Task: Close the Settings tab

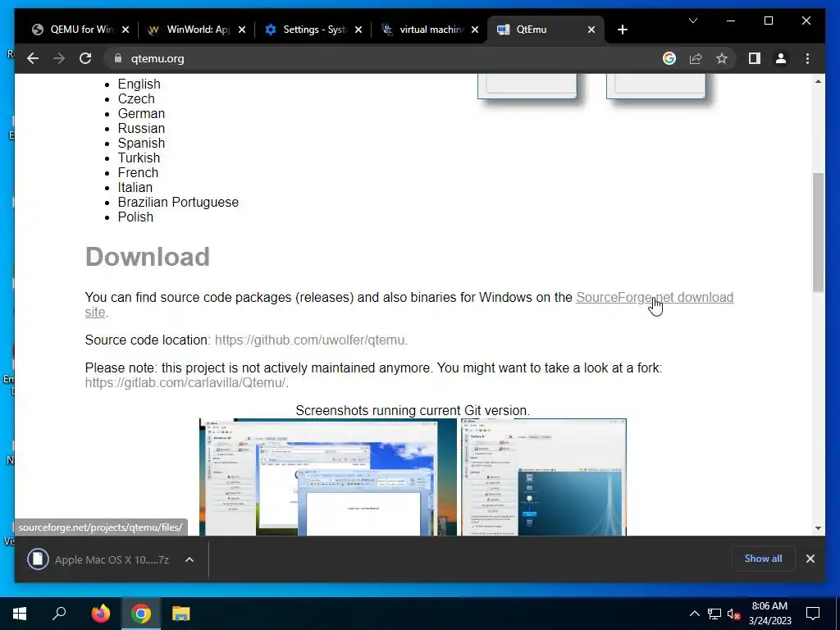Action: [x=358, y=30]
